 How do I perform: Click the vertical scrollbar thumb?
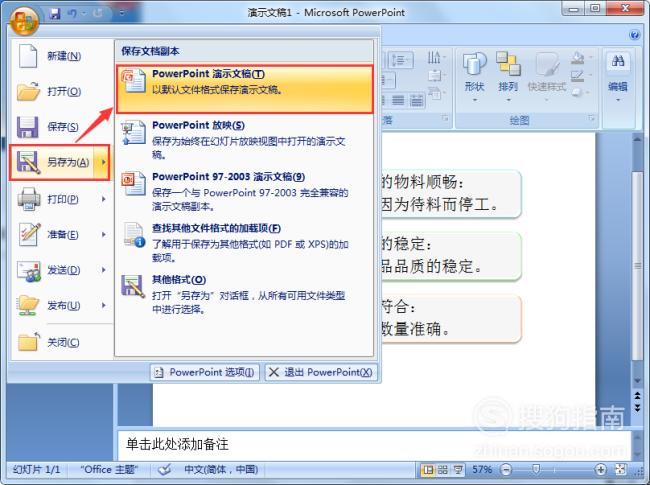pyautogui.click(x=638, y=265)
